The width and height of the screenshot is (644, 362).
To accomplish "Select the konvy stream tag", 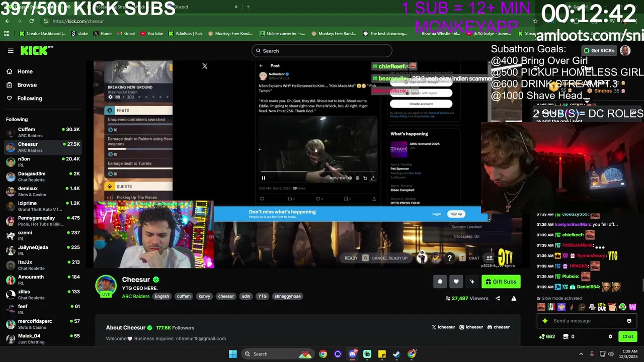I will click(204, 296).
